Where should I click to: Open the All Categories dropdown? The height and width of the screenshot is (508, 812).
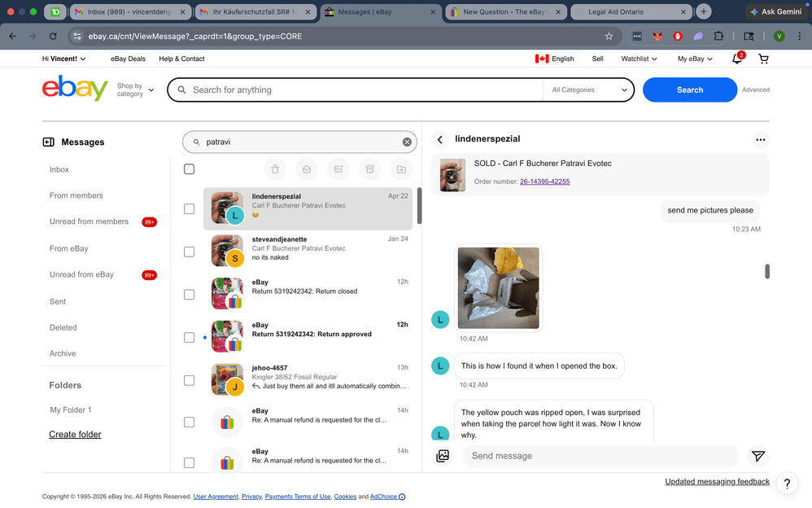pyautogui.click(x=589, y=90)
